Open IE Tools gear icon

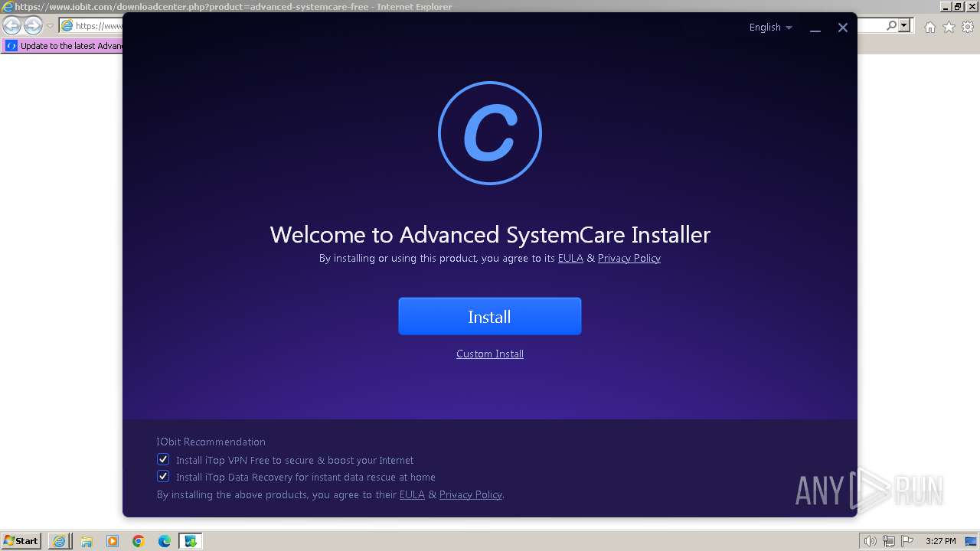tap(968, 27)
